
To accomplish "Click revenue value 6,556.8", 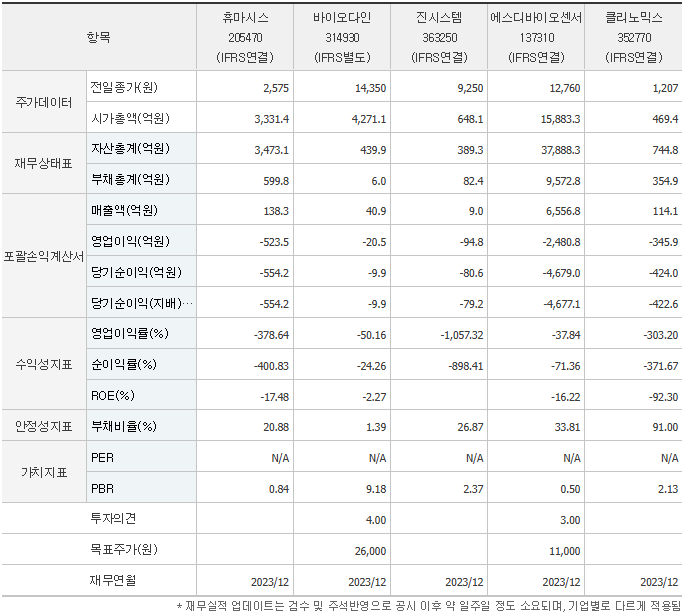I will (563, 211).
